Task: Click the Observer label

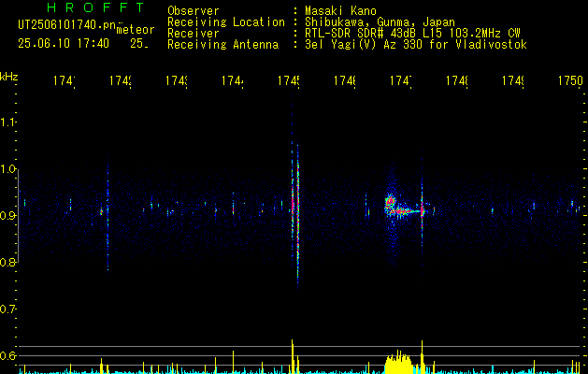Action: pos(194,10)
